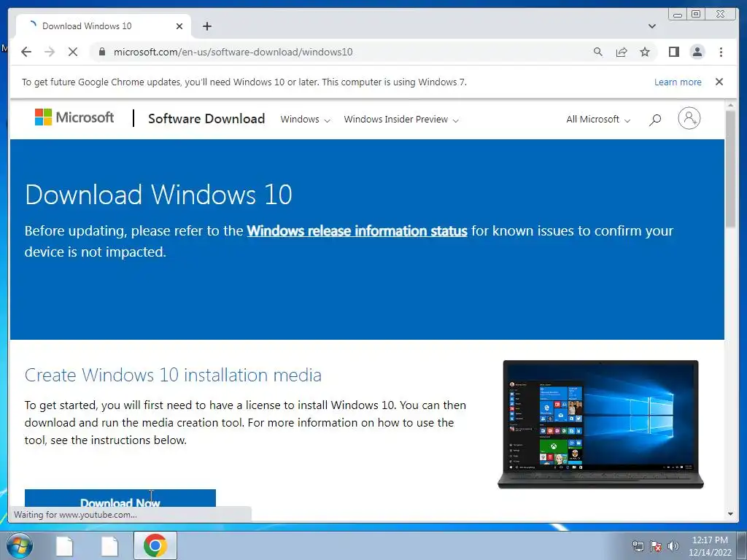Expand the Windows navigation menu

[x=305, y=119]
